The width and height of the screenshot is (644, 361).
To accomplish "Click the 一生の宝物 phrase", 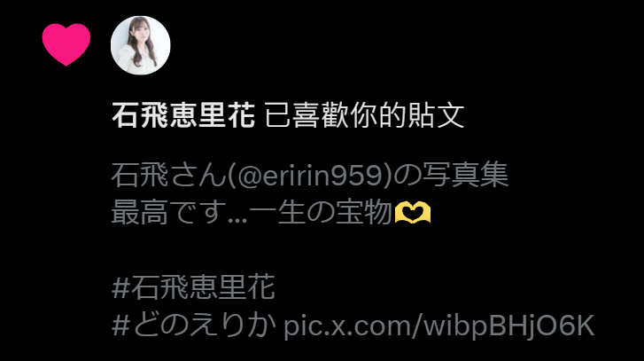I will point(321,213).
